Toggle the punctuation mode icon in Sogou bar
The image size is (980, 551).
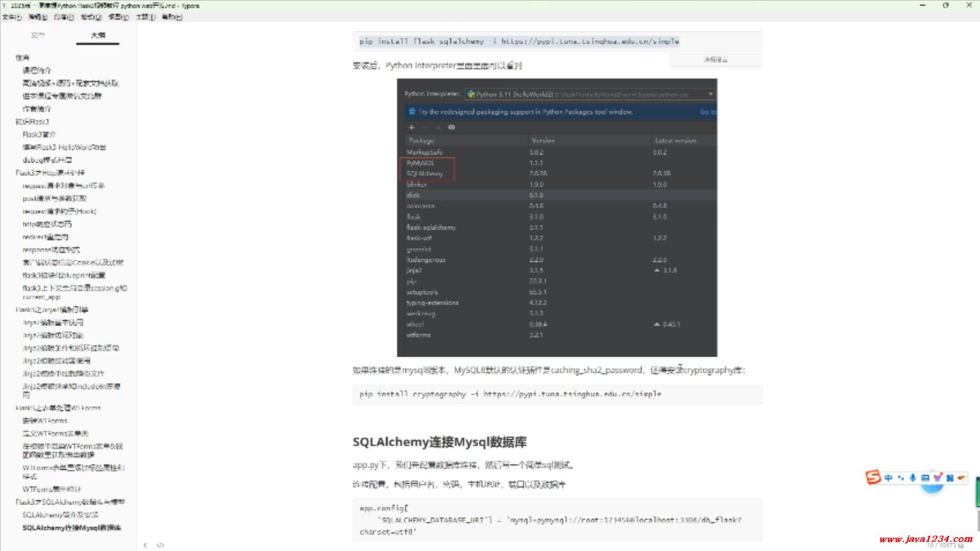(x=900, y=478)
